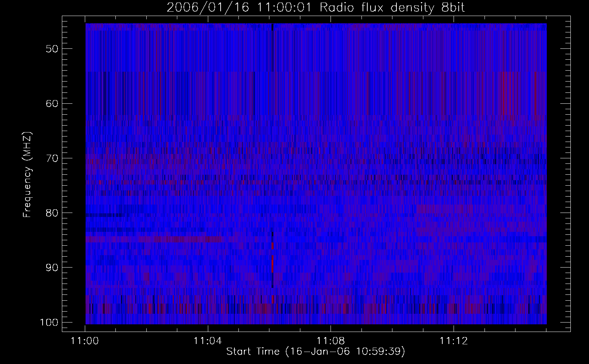Image resolution: width=589 pixels, height=364 pixels.
Task: Click the red burst feature near 90 MHz
Action: coord(272,264)
